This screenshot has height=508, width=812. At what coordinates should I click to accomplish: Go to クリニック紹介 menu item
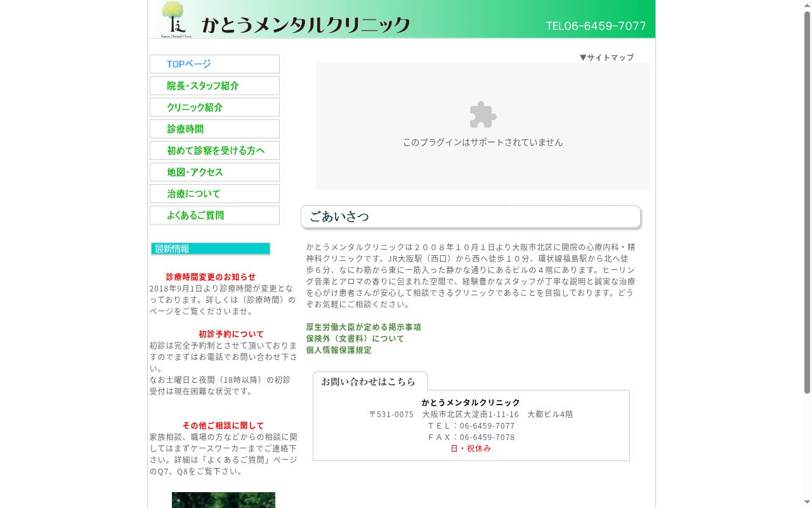pos(214,107)
